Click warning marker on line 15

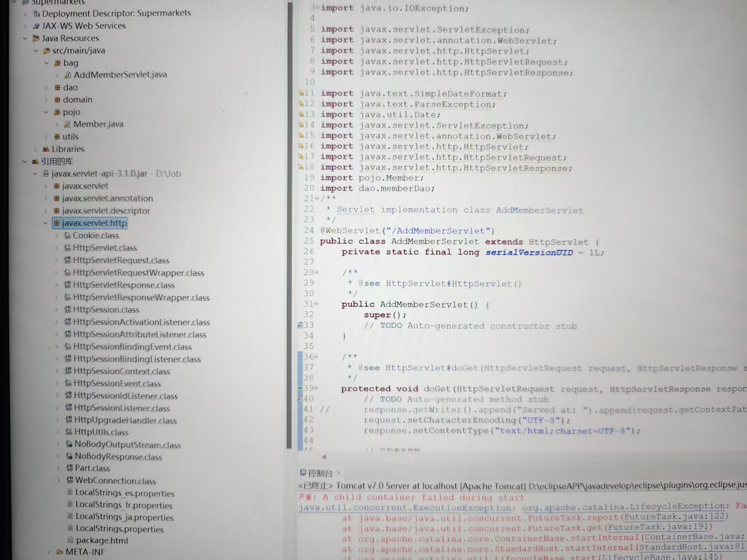coord(301,136)
